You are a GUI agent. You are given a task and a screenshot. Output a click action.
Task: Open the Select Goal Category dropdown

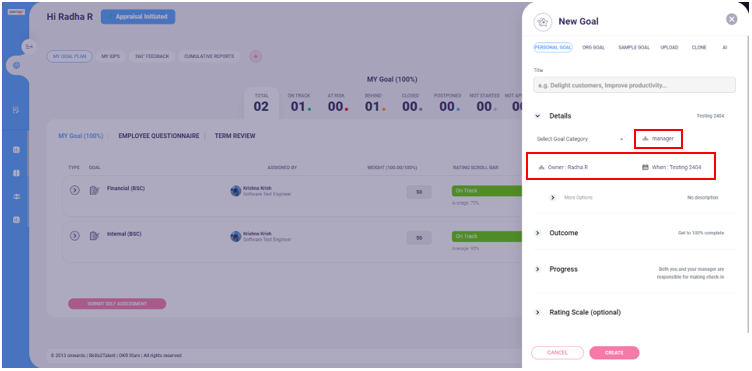pyautogui.click(x=580, y=139)
